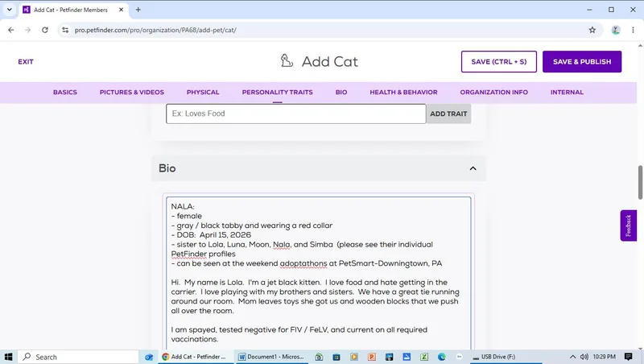
Task: Click inside the Bio text area
Action: tap(318, 273)
